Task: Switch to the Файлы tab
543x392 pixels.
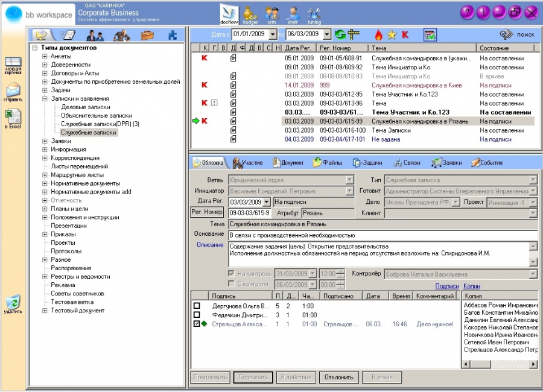Action: [328, 162]
